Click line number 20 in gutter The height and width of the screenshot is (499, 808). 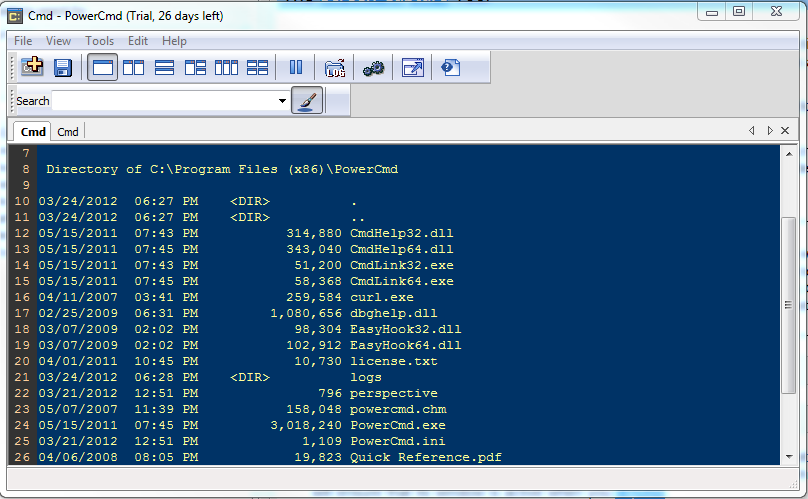point(22,361)
